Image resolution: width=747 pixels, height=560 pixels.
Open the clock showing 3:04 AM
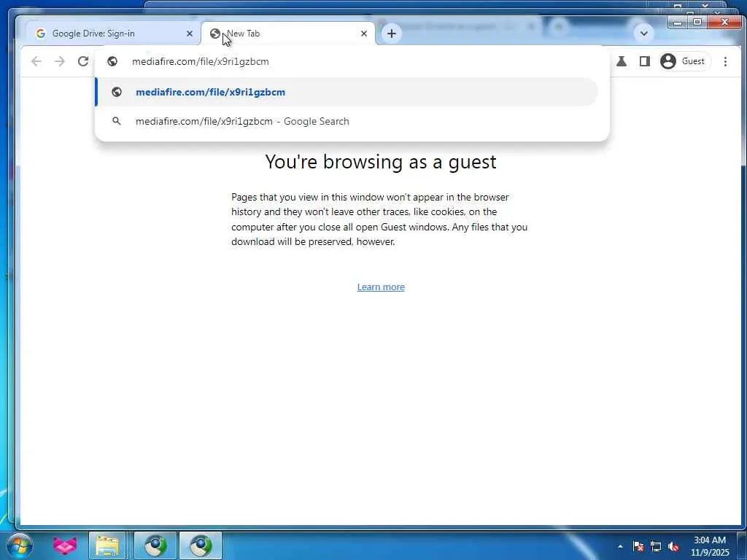point(710,546)
